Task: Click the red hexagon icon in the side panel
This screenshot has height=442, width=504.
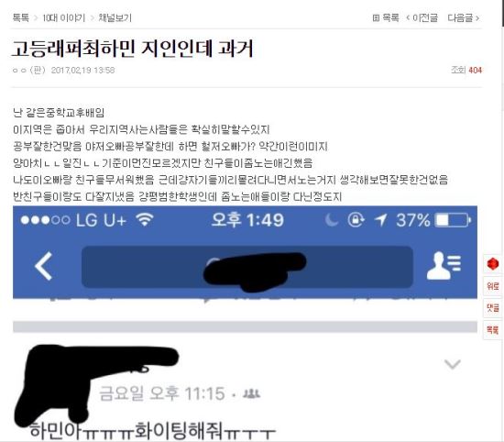Action: pyautogui.click(x=493, y=264)
